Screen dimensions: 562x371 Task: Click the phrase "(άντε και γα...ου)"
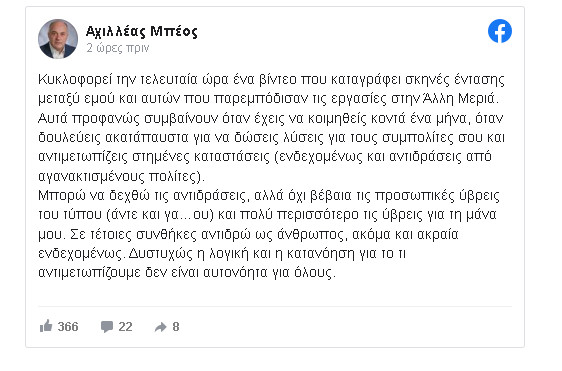pos(160,214)
